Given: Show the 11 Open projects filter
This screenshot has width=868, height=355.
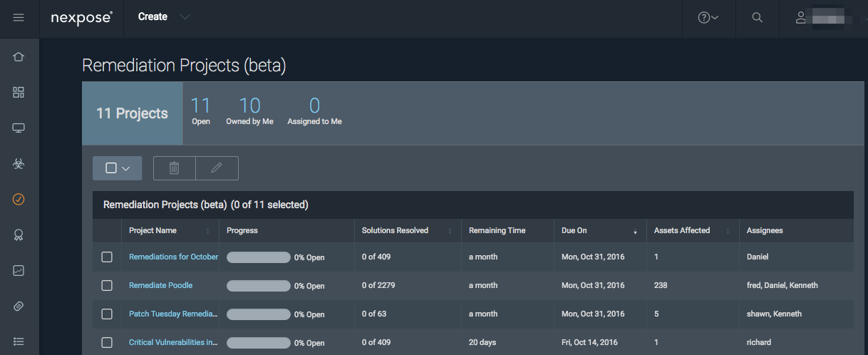Looking at the screenshot, I should point(200,112).
